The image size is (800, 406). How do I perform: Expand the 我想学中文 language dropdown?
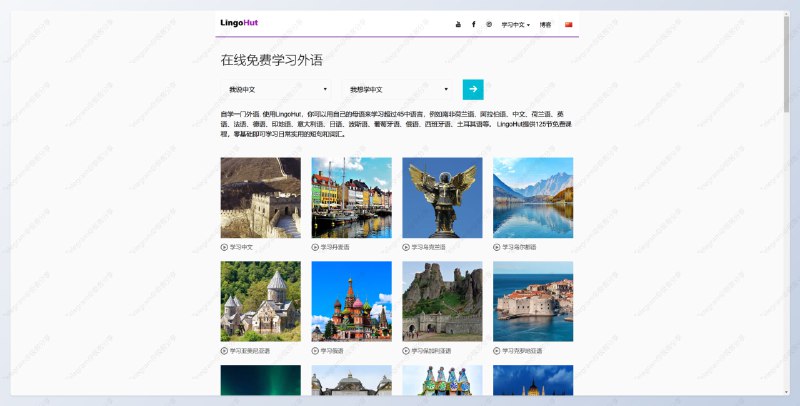(x=398, y=89)
